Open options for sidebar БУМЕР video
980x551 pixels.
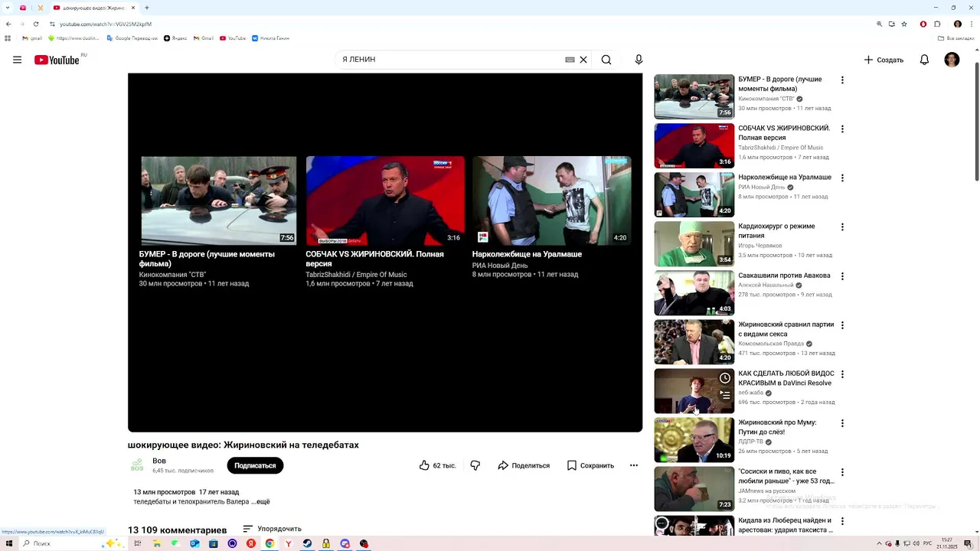pos(842,80)
